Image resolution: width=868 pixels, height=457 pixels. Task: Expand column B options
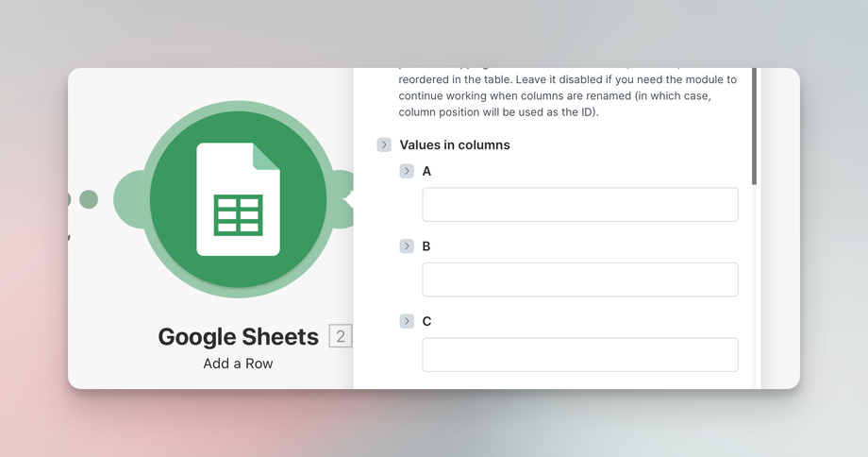(407, 245)
